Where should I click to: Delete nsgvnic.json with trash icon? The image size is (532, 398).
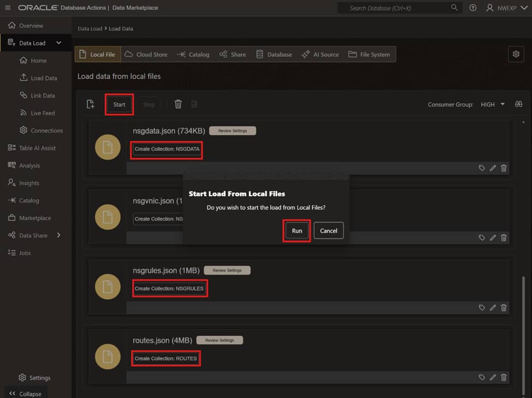click(504, 237)
